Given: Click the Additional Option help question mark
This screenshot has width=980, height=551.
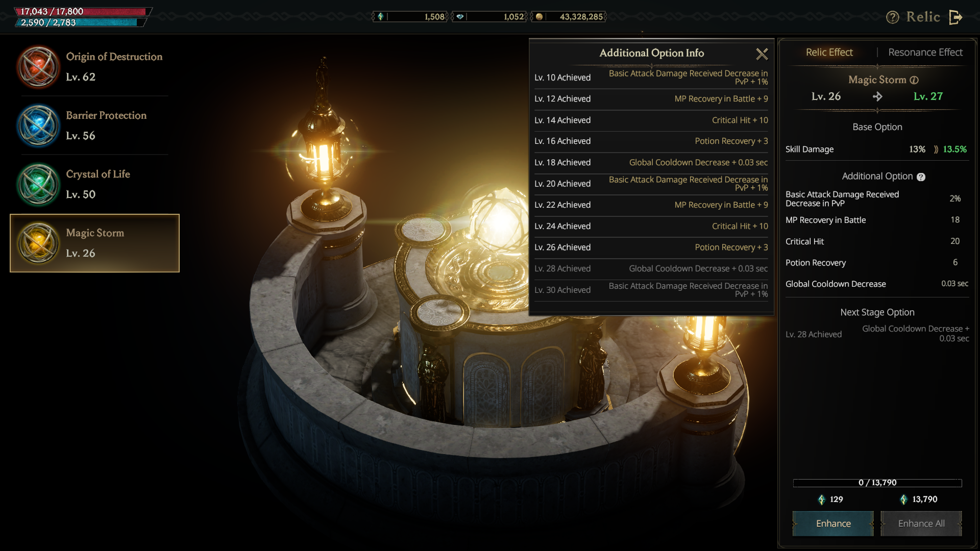Looking at the screenshot, I should pos(921,177).
